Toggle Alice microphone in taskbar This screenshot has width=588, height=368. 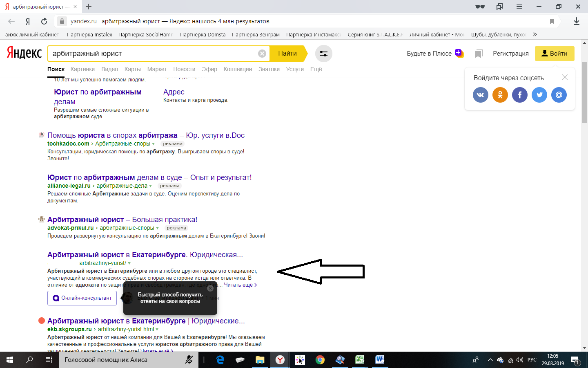tap(189, 360)
